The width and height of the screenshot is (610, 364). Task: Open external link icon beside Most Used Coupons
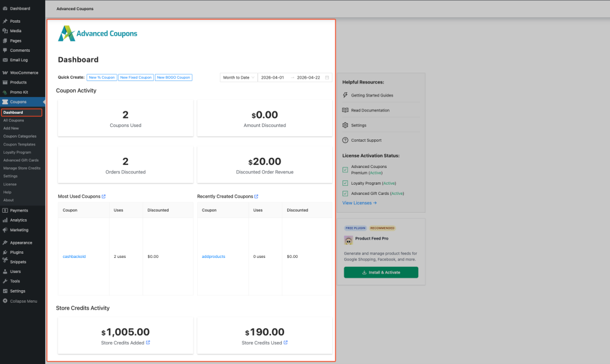(x=104, y=197)
